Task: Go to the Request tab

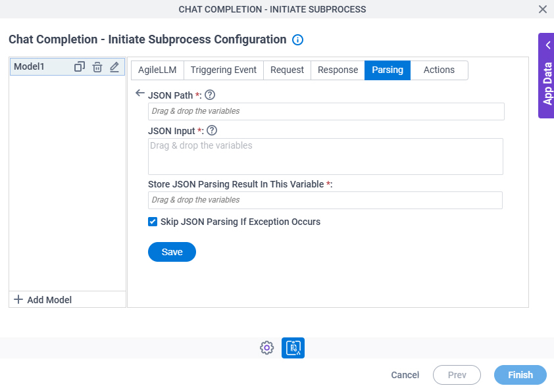Action: 287,70
